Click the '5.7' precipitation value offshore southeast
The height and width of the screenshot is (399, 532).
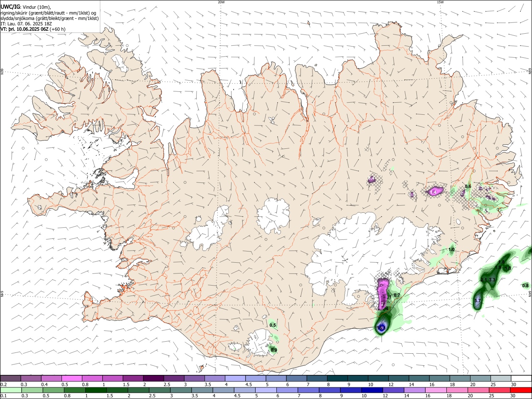tap(478, 300)
